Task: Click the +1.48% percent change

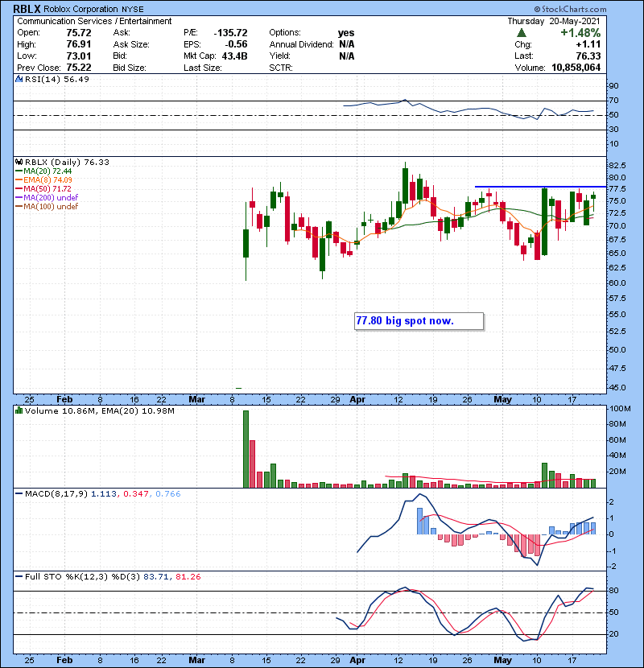Action: [x=580, y=33]
